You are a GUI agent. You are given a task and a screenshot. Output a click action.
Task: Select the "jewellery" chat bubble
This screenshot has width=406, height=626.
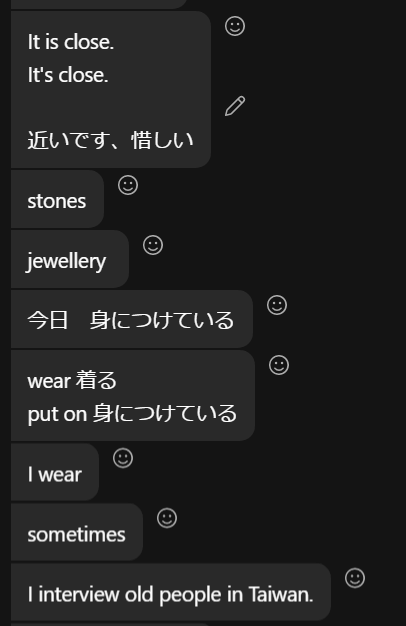click(x=69, y=260)
